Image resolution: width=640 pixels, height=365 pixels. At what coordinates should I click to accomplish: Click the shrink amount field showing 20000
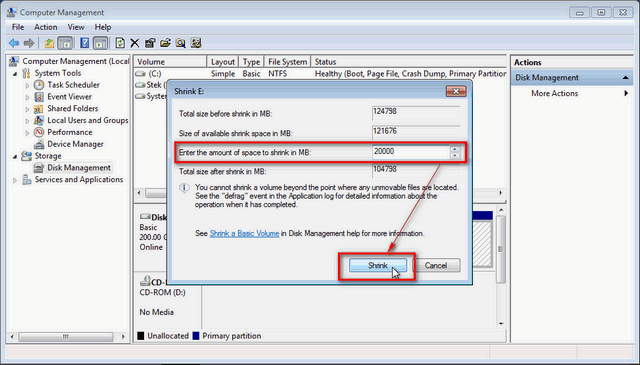click(x=411, y=152)
